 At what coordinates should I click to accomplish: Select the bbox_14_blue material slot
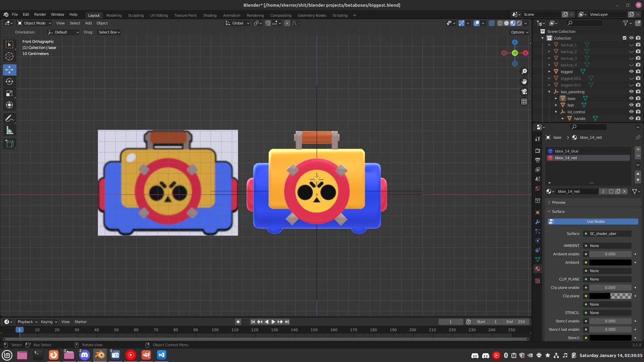(x=589, y=151)
